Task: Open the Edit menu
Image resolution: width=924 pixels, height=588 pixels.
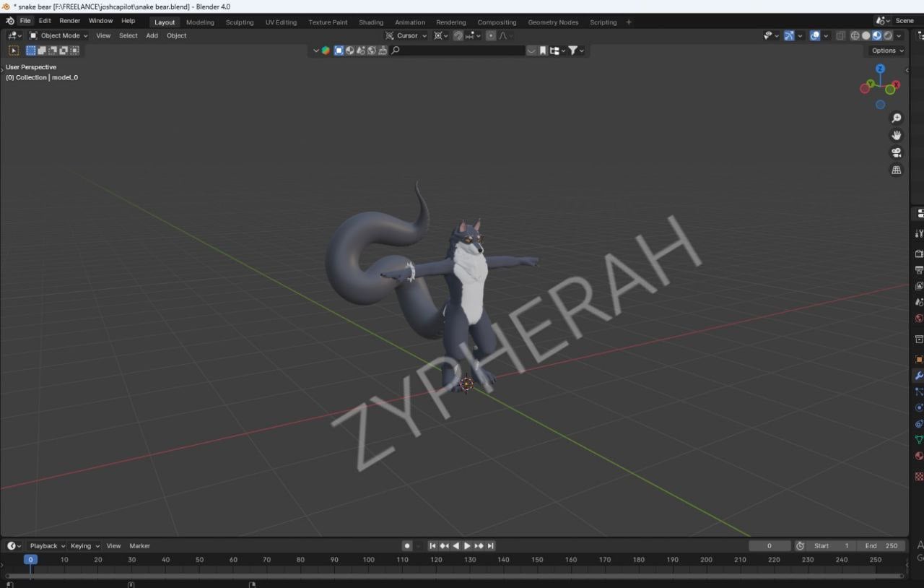Action: pos(45,21)
